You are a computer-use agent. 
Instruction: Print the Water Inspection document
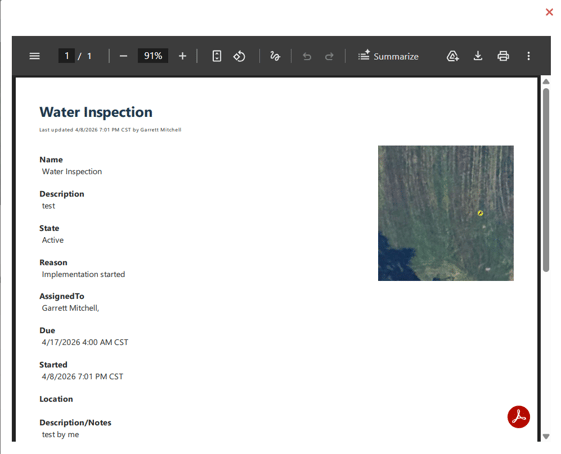point(503,56)
